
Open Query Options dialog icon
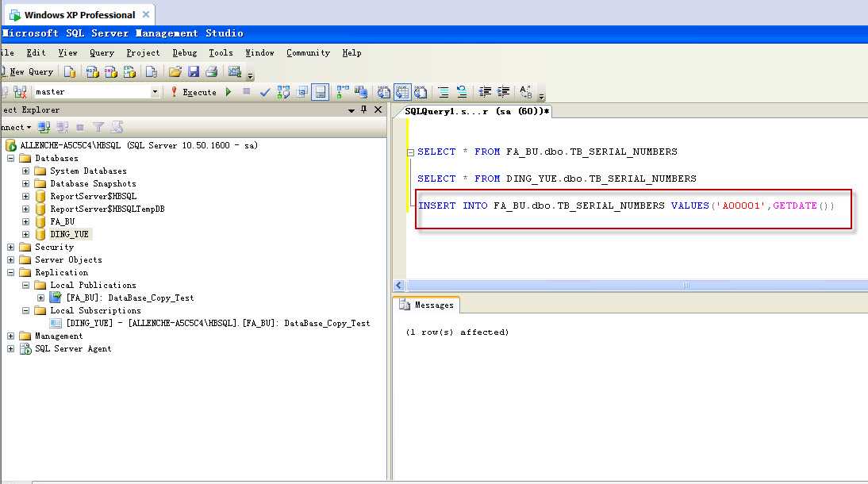302,92
